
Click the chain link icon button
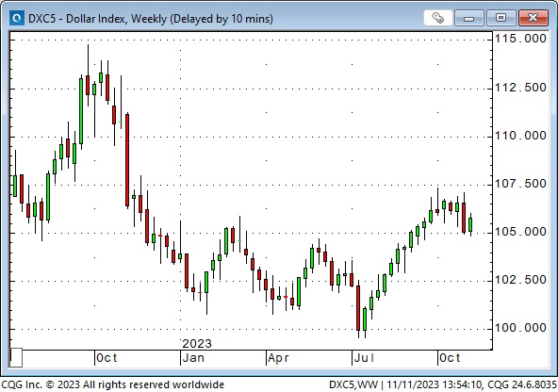pos(437,18)
